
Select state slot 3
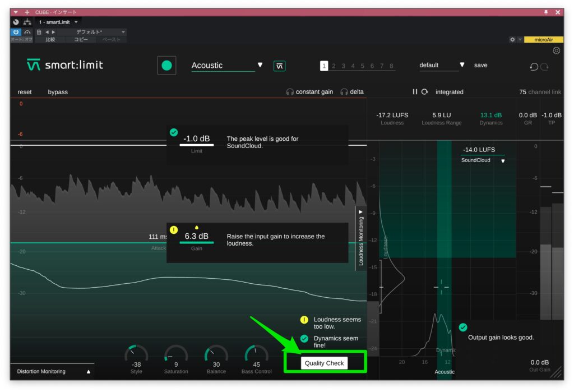343,66
